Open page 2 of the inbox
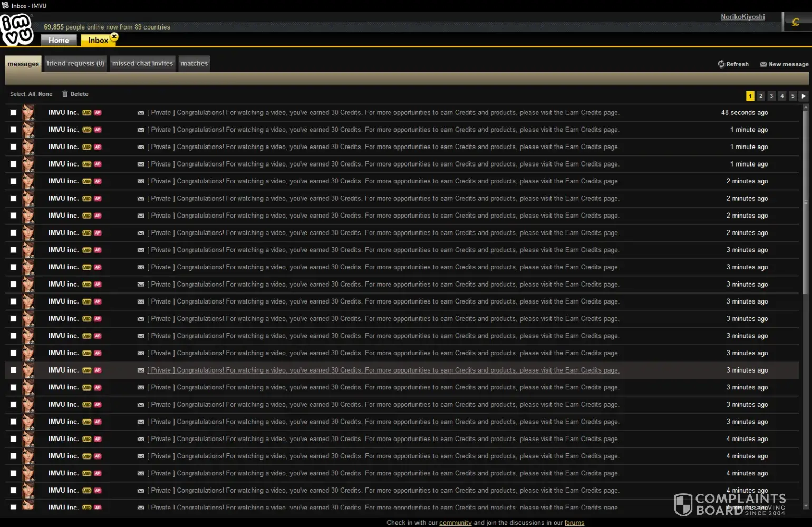Viewport: 812px width, 527px height. pos(761,96)
